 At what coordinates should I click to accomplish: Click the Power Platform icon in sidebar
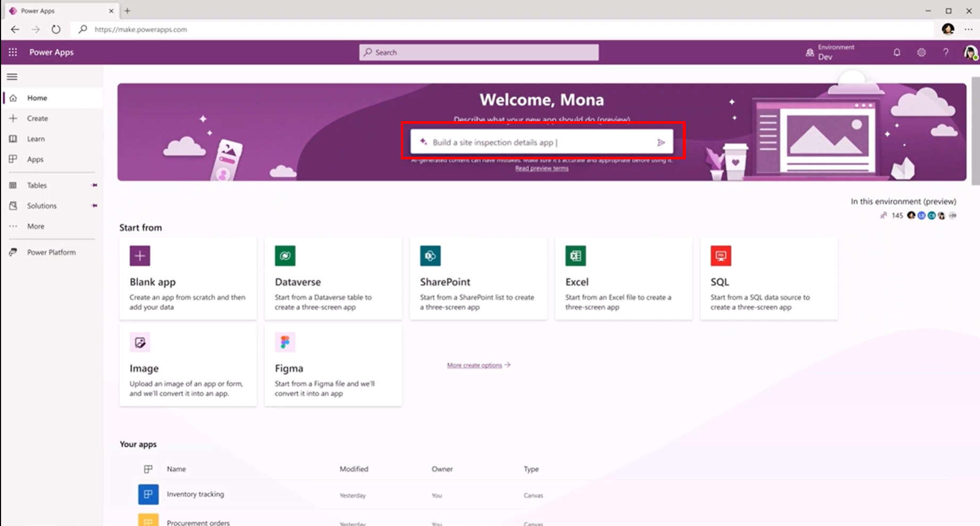point(13,252)
